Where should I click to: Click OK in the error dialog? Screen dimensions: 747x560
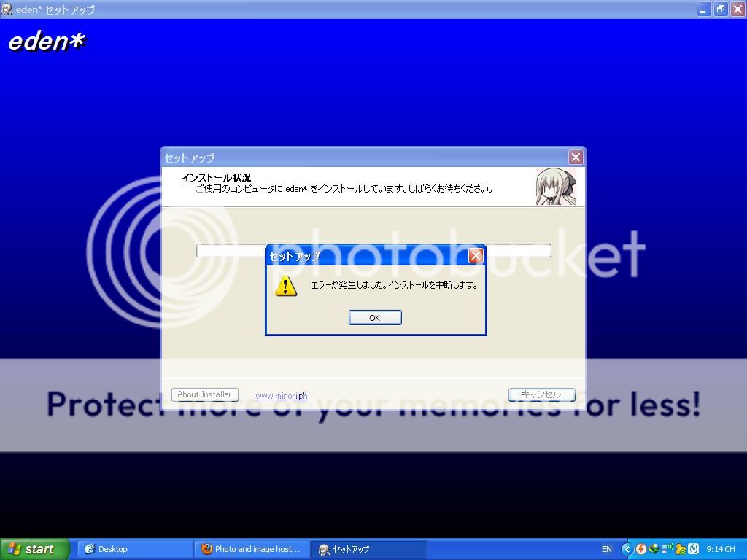(374, 317)
